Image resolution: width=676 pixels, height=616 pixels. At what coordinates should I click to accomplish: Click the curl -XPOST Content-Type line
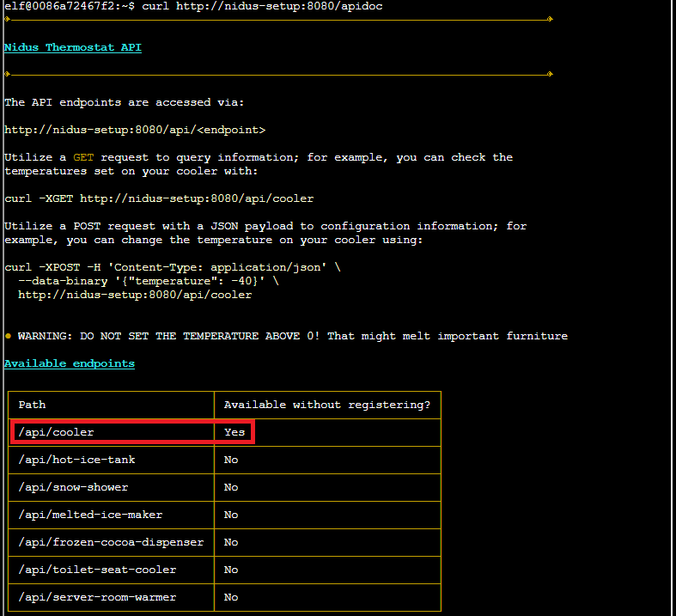click(173, 267)
